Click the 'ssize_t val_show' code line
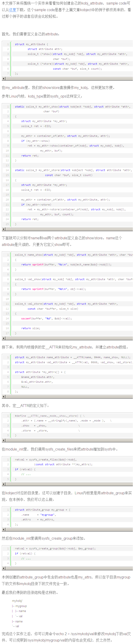Viewport: 134px width, 644px height. 74,279
